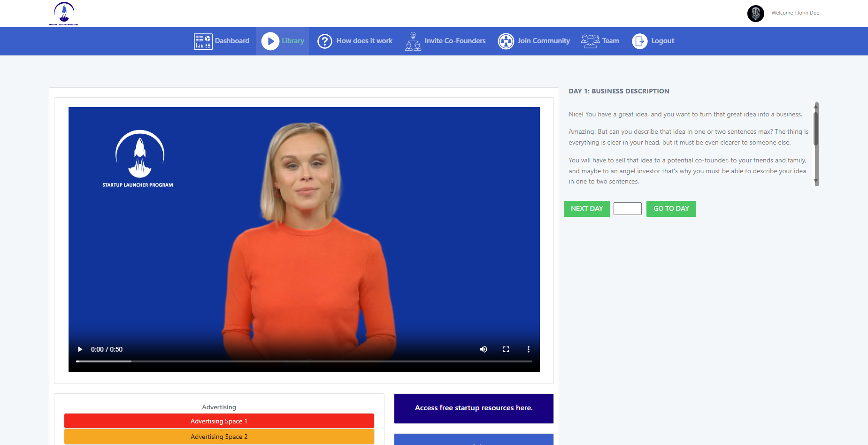The image size is (868, 445).
Task: Click the question mark help icon
Action: [324, 41]
